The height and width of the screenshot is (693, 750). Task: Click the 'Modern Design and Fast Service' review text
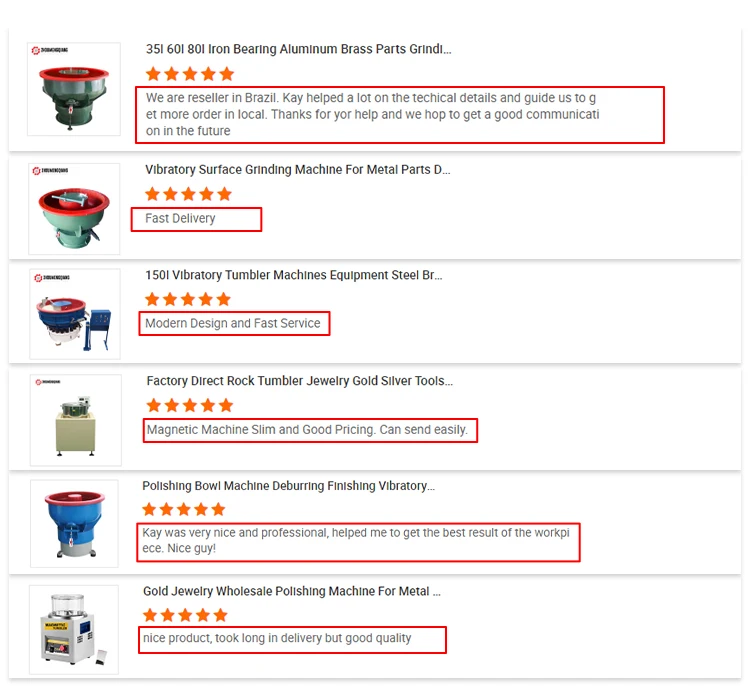pos(233,323)
